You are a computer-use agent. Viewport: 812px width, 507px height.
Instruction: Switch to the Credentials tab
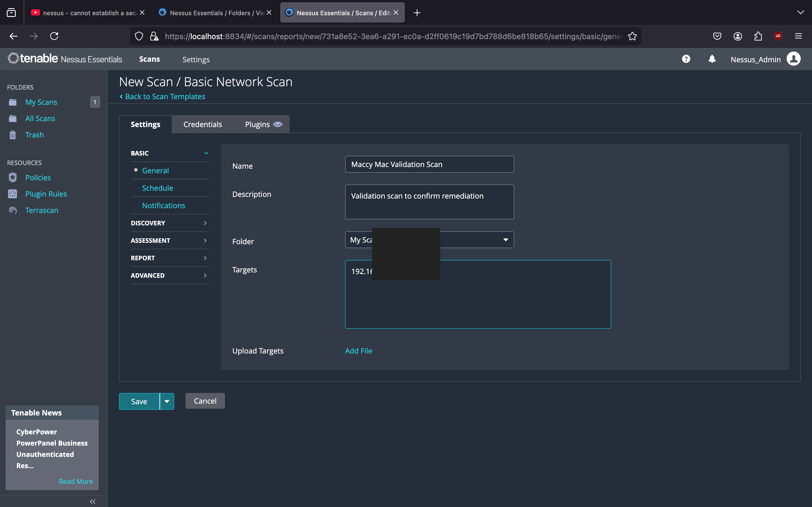(203, 124)
